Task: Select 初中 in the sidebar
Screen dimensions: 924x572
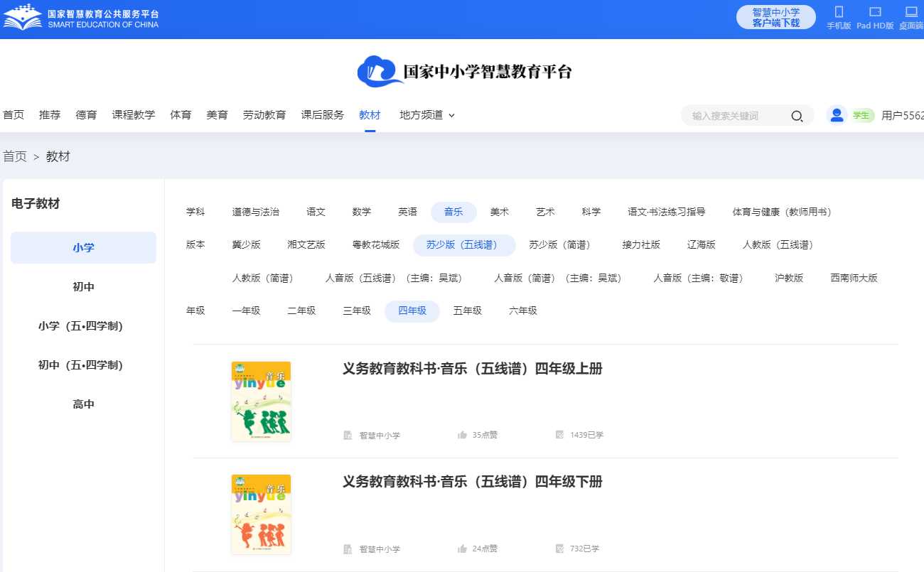Action: [x=83, y=287]
